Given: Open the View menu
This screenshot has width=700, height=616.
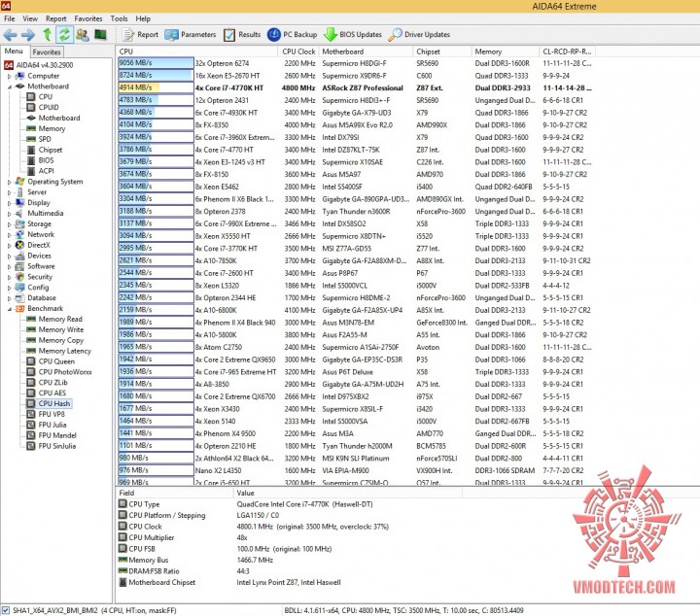Looking at the screenshot, I should tap(30, 18).
